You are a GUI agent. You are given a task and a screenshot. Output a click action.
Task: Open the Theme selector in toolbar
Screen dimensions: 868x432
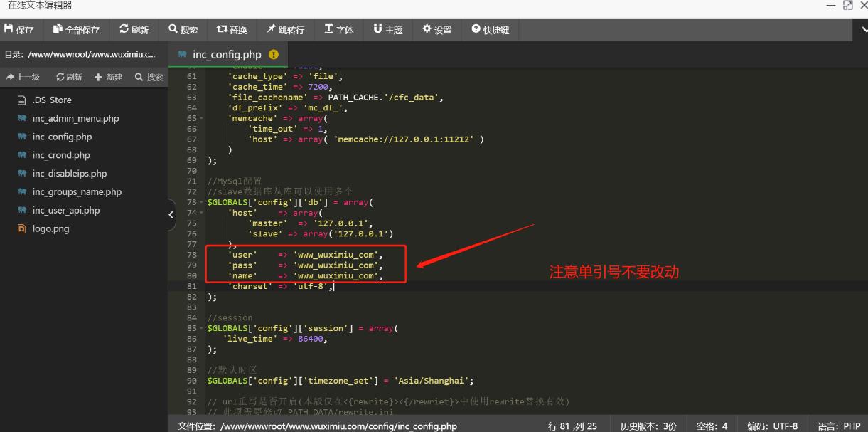(x=387, y=30)
